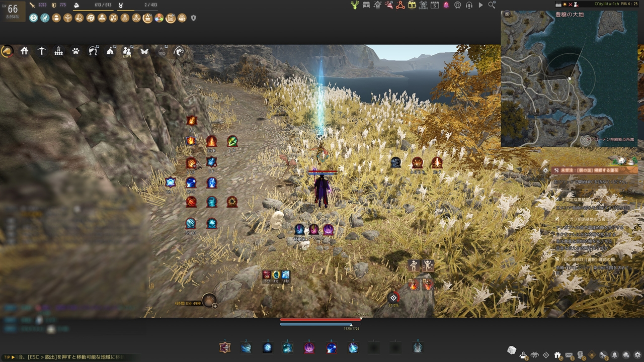Open the tent camp icon

pos(110,51)
